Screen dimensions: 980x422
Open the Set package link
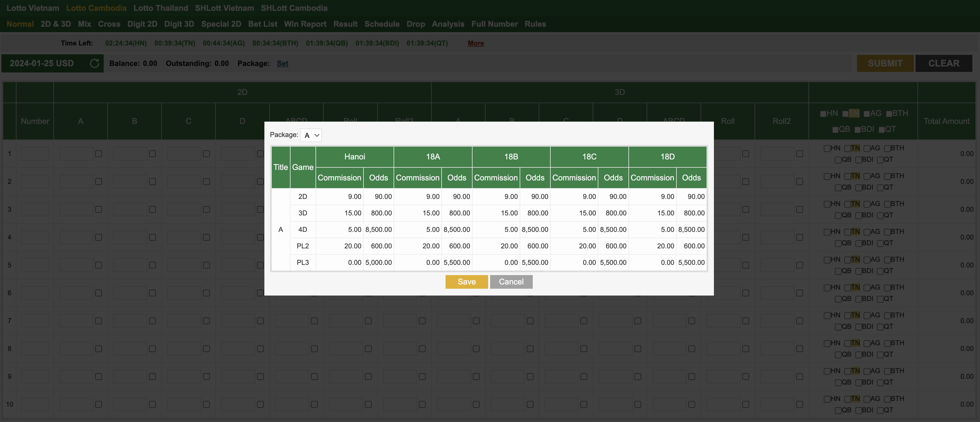click(282, 63)
